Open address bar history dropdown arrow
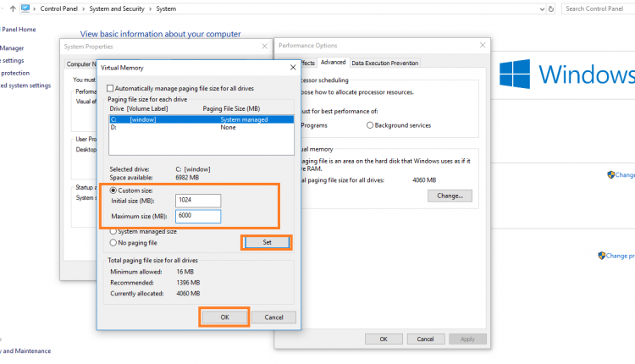This screenshot has height=364, width=635. click(542, 9)
